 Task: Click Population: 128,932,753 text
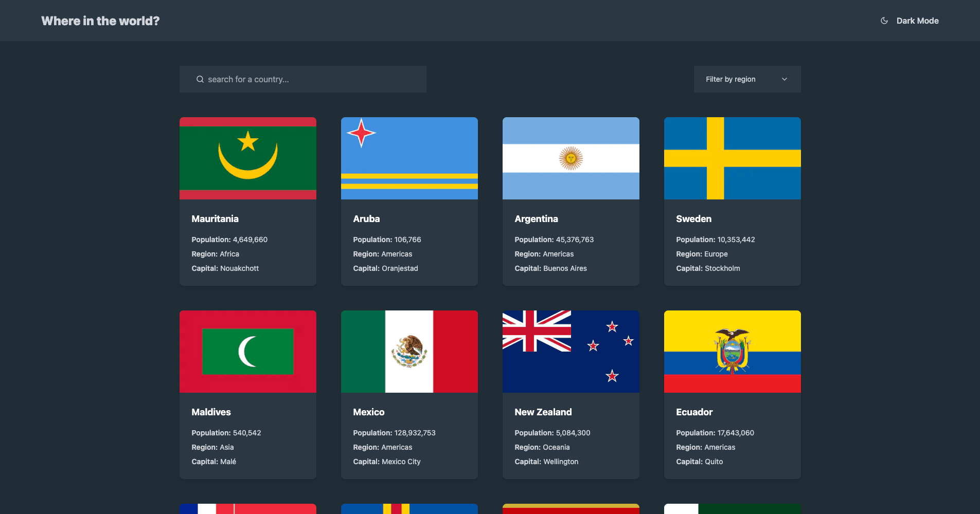click(394, 433)
